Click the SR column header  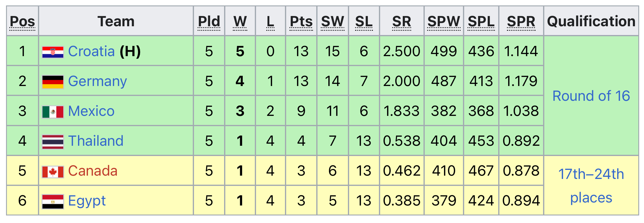click(402, 22)
